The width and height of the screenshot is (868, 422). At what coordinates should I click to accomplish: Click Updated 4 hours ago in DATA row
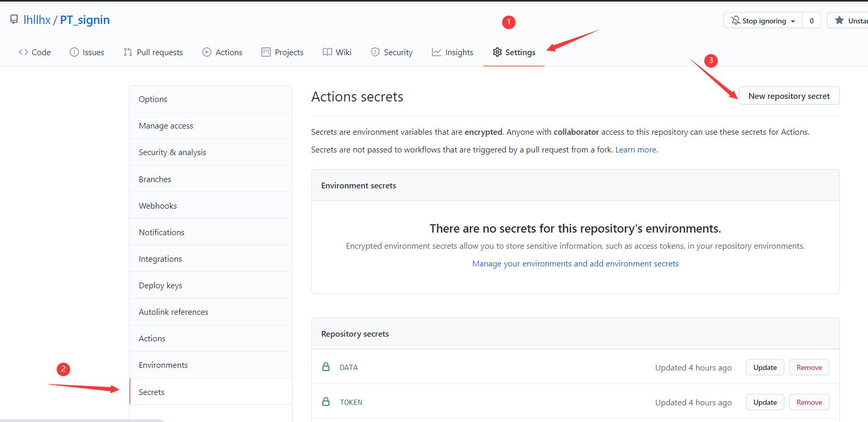coord(693,367)
